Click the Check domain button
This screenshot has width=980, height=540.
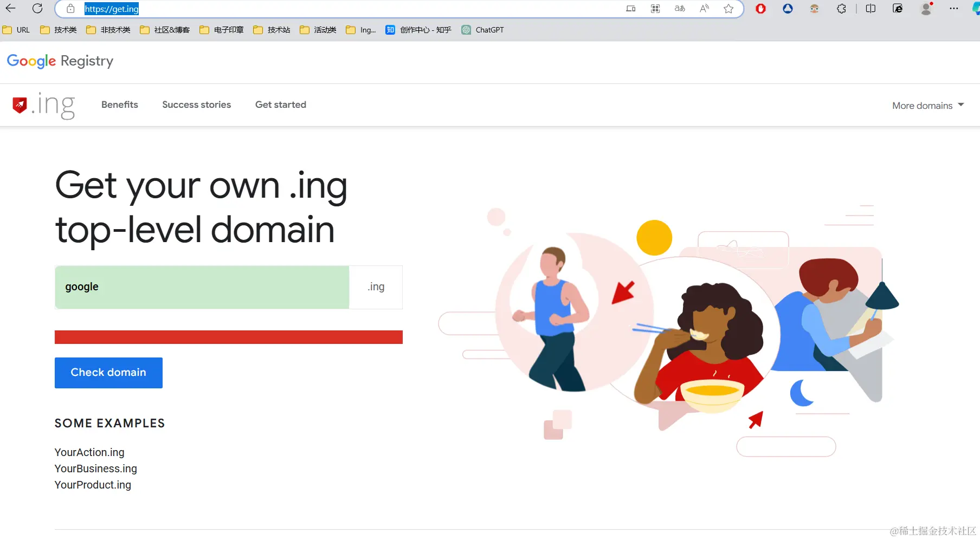108,373
